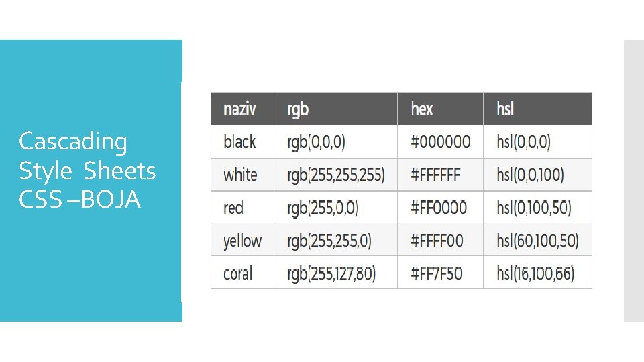Click the 'red' name cell
The image size is (644, 362).
tap(233, 208)
